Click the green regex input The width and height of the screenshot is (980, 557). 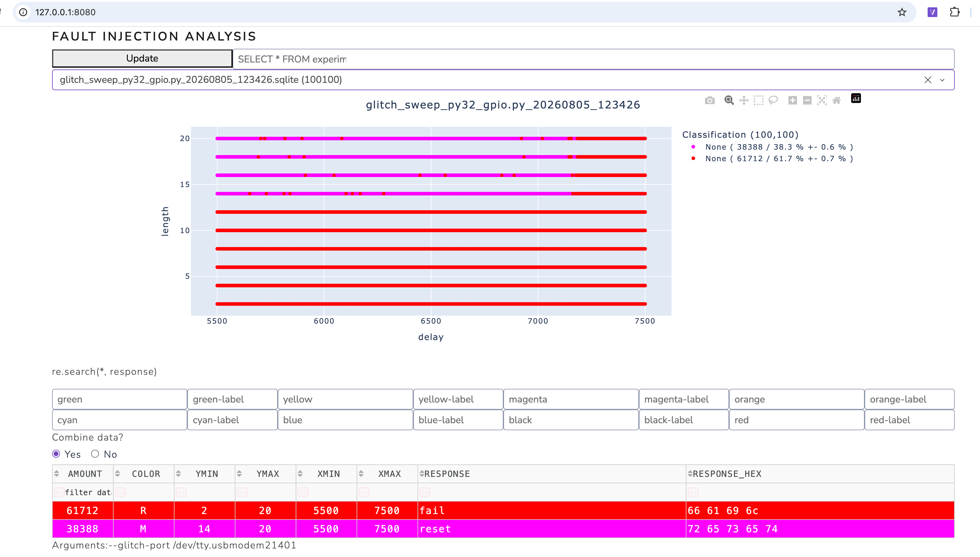[120, 399]
